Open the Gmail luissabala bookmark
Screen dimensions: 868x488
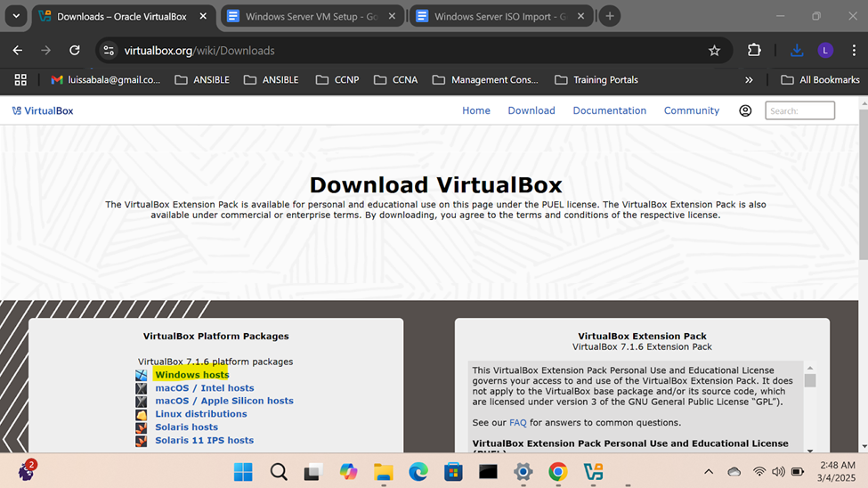tap(105, 80)
